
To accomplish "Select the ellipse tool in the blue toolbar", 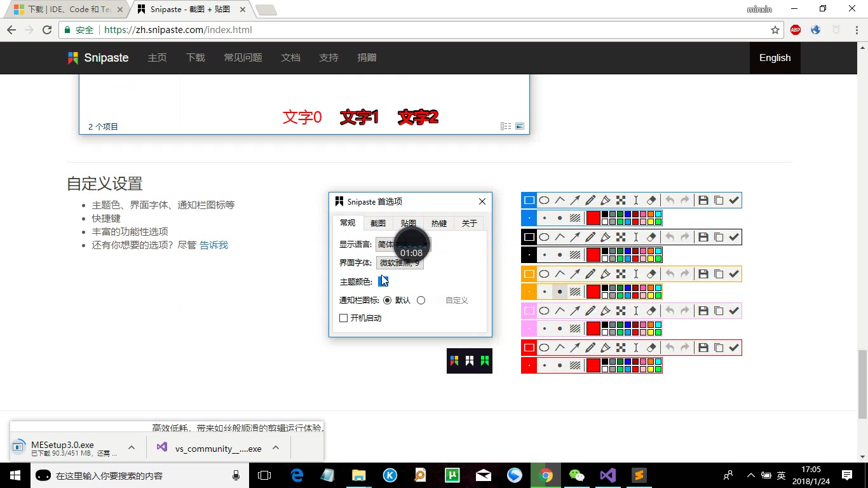I will [x=544, y=200].
